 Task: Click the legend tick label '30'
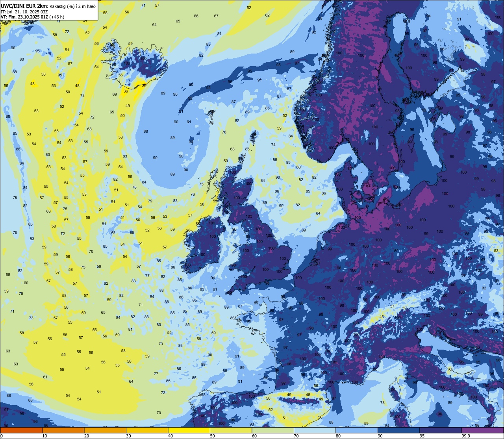[128, 436]
